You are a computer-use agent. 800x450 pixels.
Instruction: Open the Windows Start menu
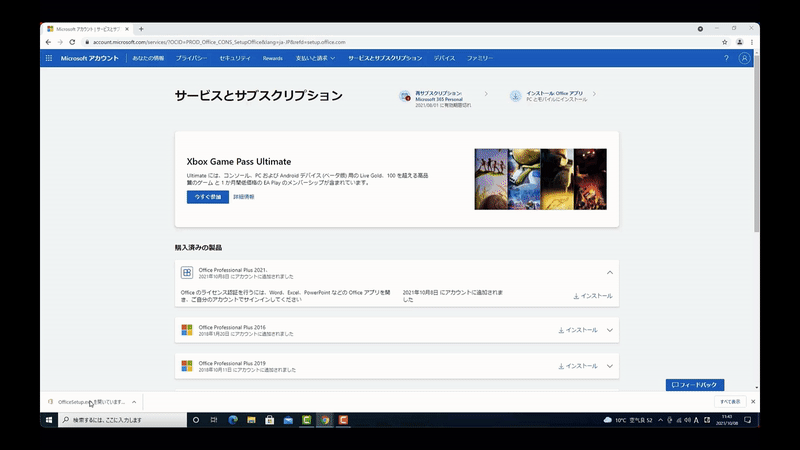[49, 420]
